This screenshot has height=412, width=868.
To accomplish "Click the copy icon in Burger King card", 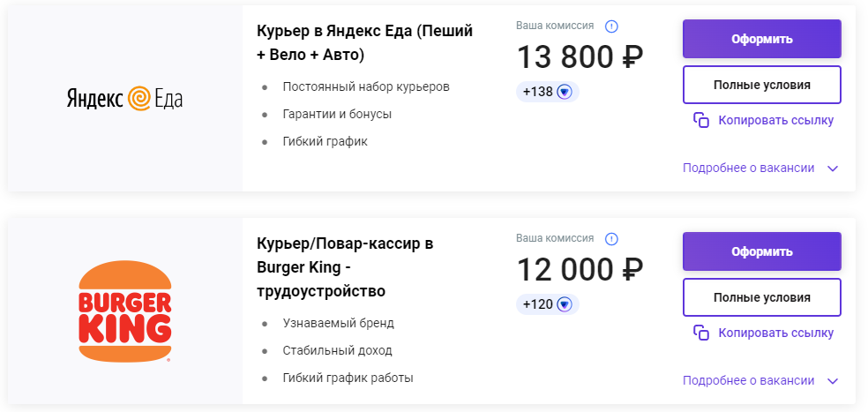I will click(x=701, y=333).
